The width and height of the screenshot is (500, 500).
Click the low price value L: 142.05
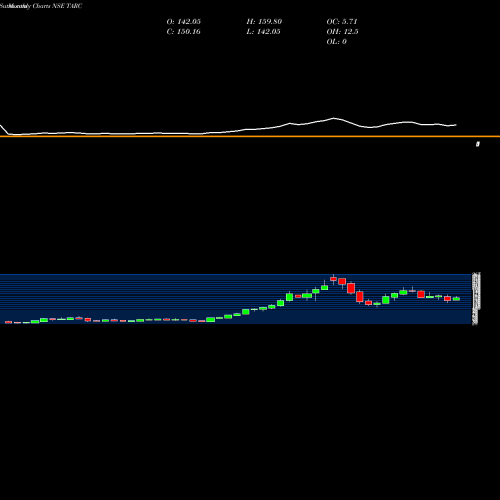pyautogui.click(x=263, y=32)
